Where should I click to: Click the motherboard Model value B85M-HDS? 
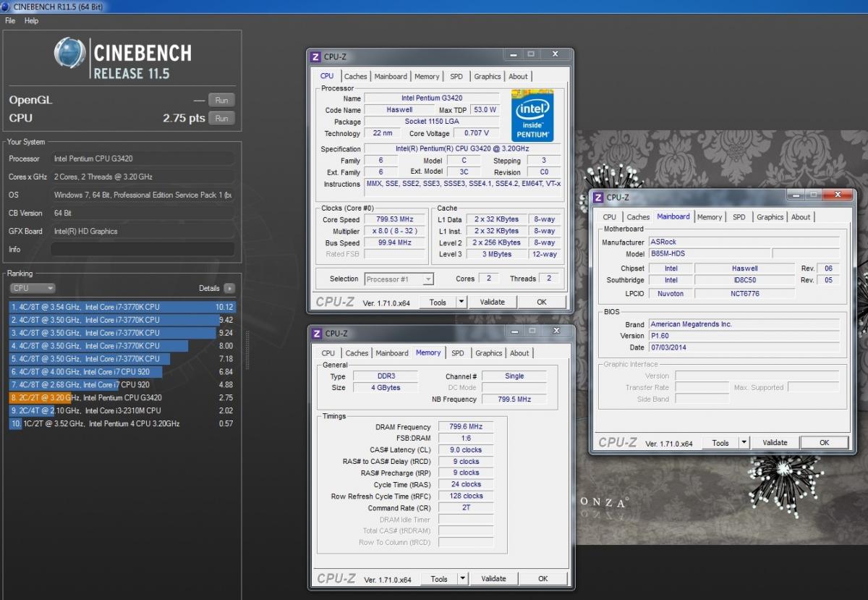coord(708,254)
